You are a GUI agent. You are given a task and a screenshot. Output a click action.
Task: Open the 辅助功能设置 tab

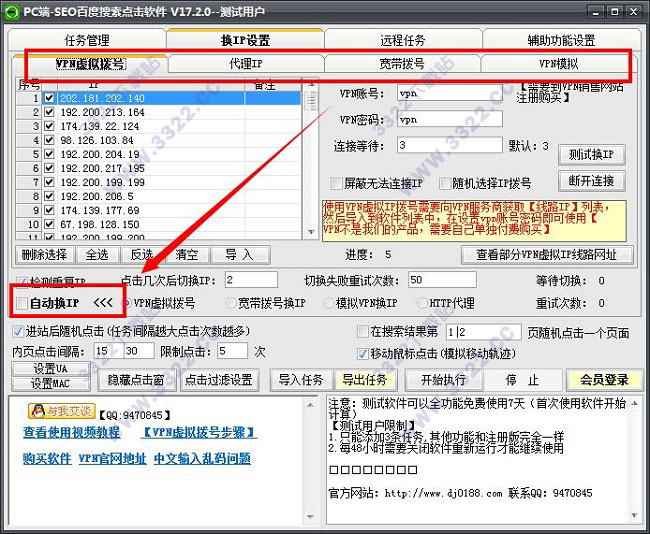point(561,40)
